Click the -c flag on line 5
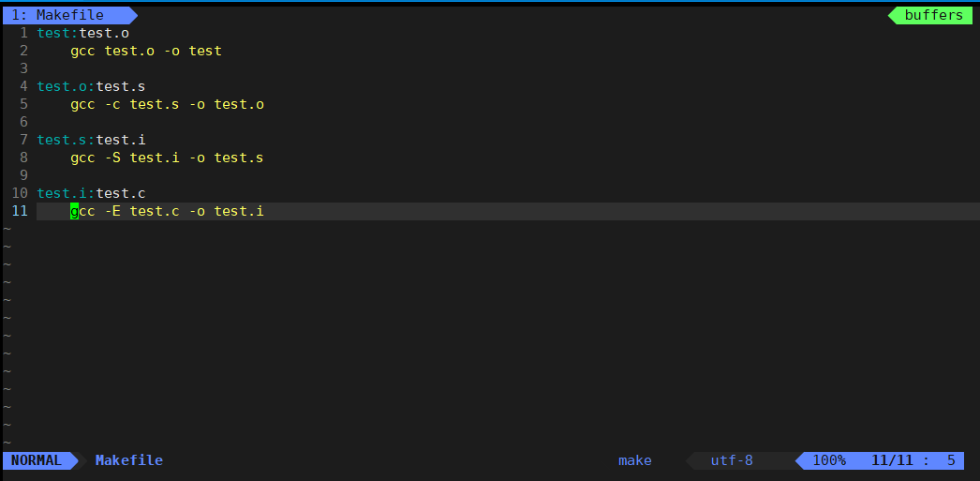 (x=112, y=104)
